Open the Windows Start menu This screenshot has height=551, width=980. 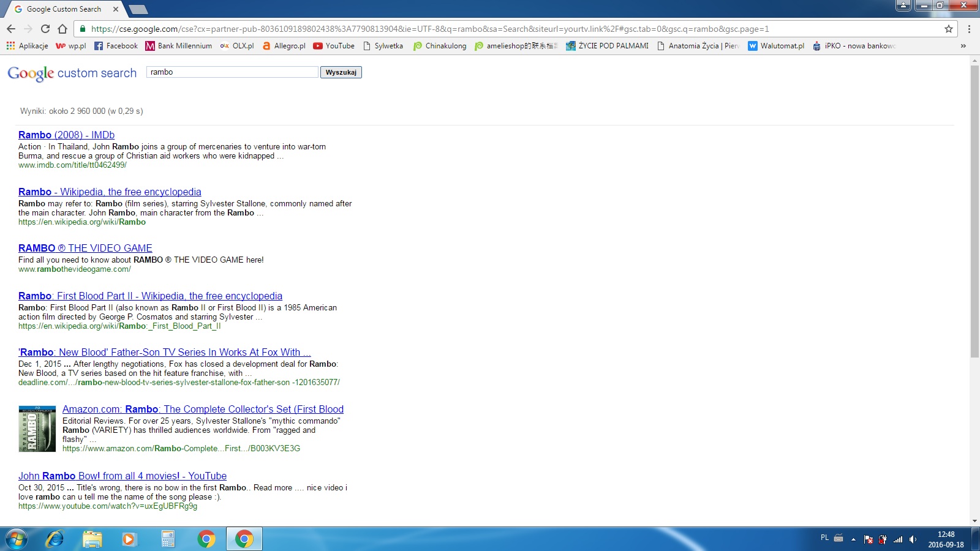point(17,539)
